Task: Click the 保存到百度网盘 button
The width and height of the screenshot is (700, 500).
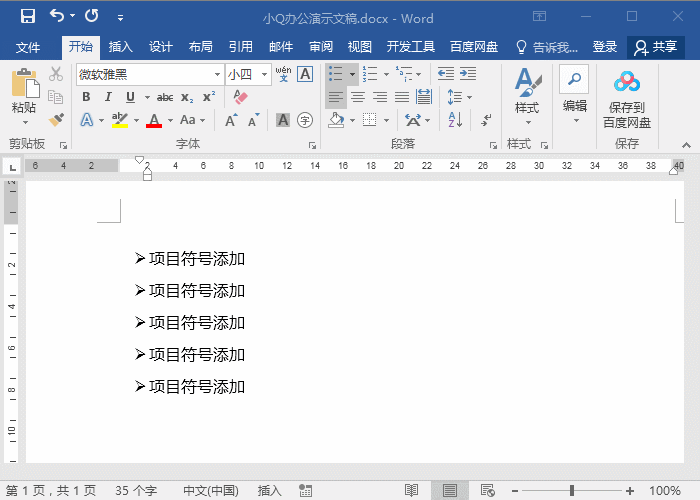Action: pyautogui.click(x=627, y=99)
